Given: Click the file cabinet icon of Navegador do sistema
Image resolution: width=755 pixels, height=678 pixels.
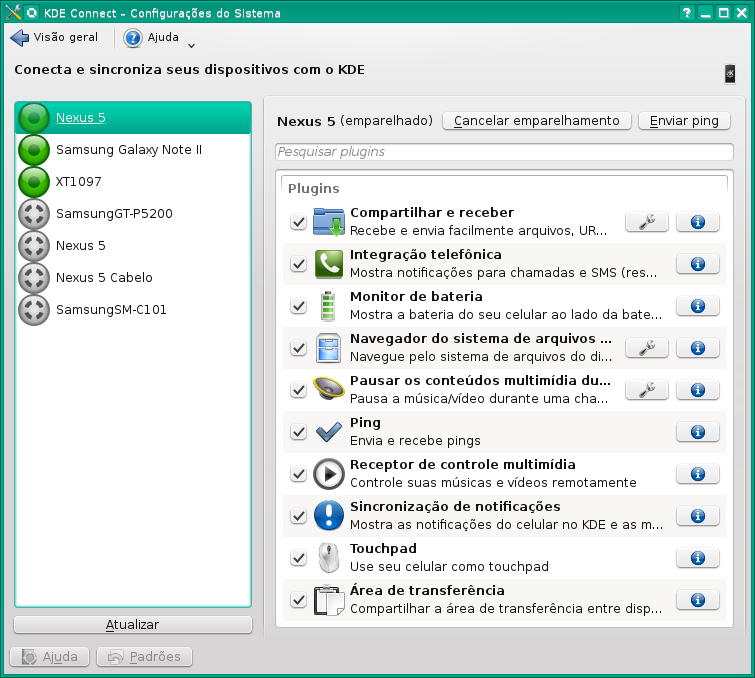Looking at the screenshot, I should [328, 348].
